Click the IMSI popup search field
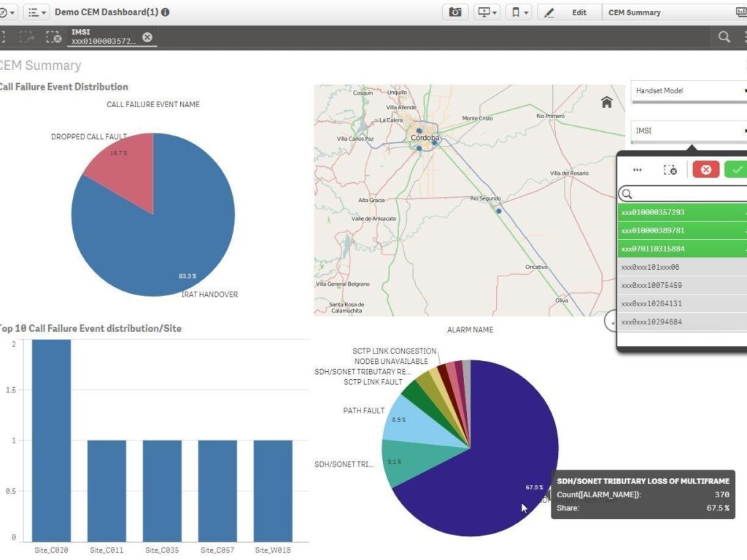The height and width of the screenshot is (560, 747). (686, 194)
